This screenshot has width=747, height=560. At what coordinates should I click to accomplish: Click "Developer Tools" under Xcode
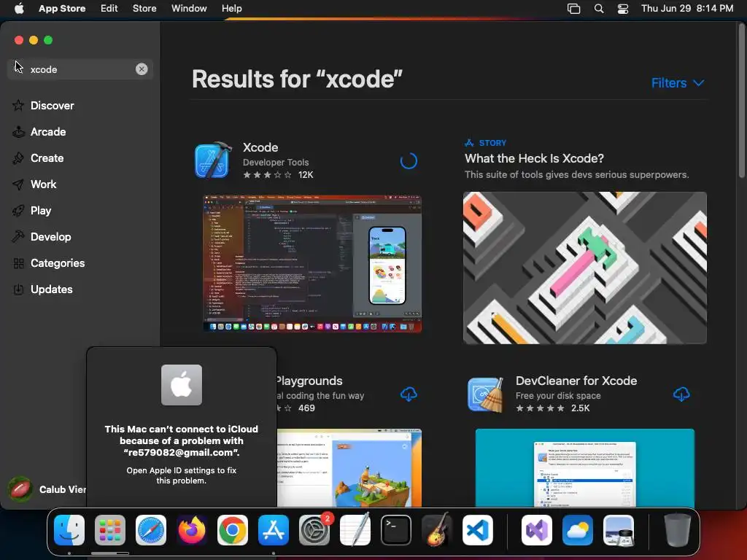[x=276, y=163]
